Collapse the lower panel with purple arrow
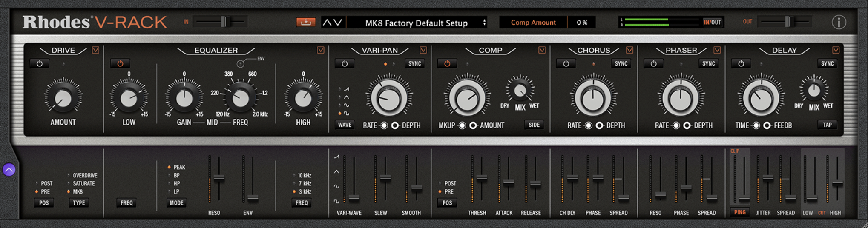This screenshot has width=868, height=228. coord(9,170)
